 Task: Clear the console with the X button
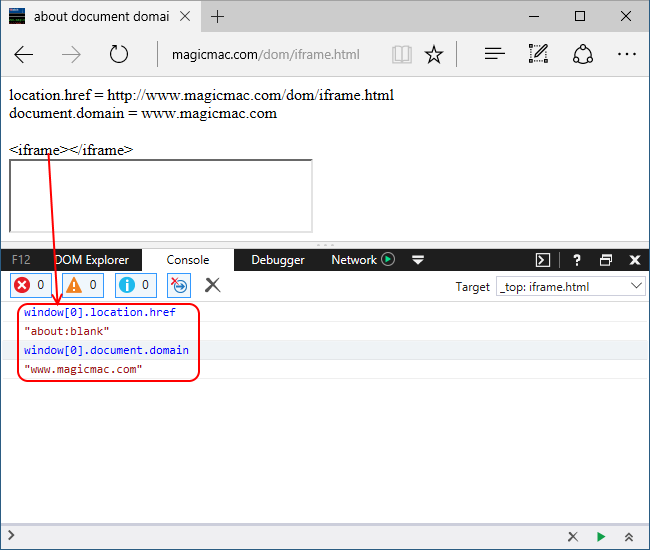[212, 286]
